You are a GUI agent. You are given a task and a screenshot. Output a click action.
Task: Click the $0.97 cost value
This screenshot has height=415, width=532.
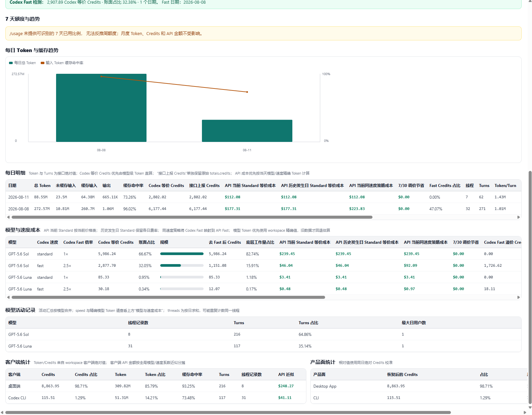pyautogui.click(x=409, y=289)
